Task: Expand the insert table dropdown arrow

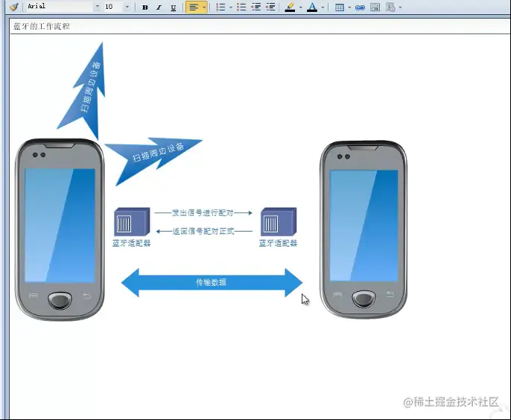Action: click(349, 7)
